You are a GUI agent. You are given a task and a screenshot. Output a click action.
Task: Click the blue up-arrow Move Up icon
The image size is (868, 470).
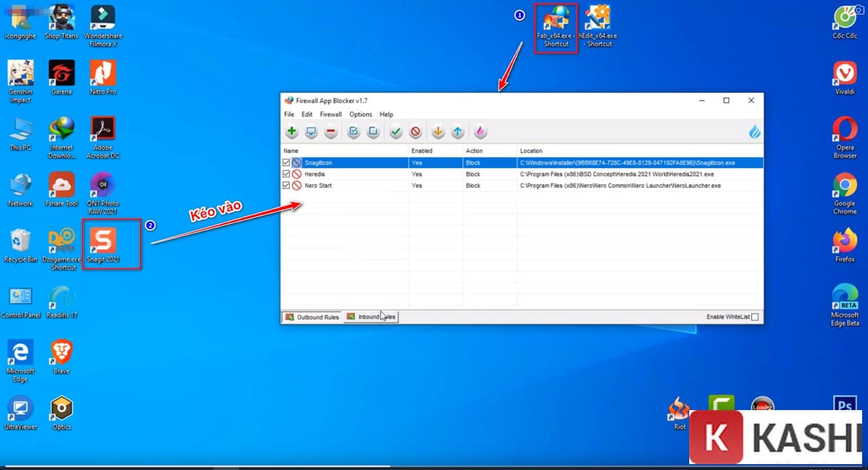click(458, 132)
